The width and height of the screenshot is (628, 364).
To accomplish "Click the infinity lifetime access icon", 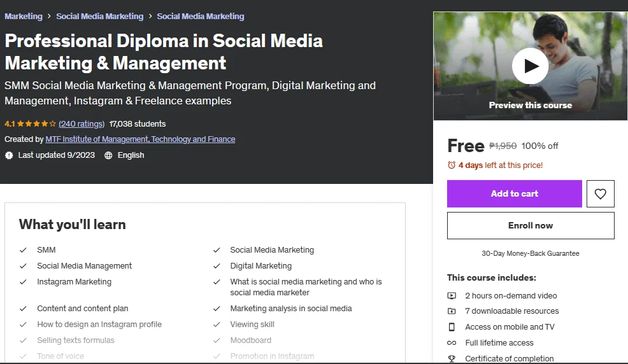I will click(452, 343).
